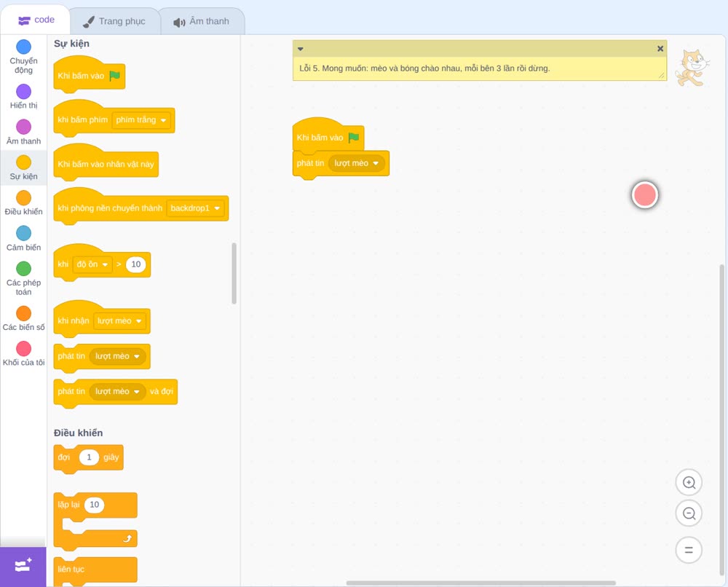Collapse the comment note with its arrow
The width and height of the screenshot is (728, 587).
301,49
